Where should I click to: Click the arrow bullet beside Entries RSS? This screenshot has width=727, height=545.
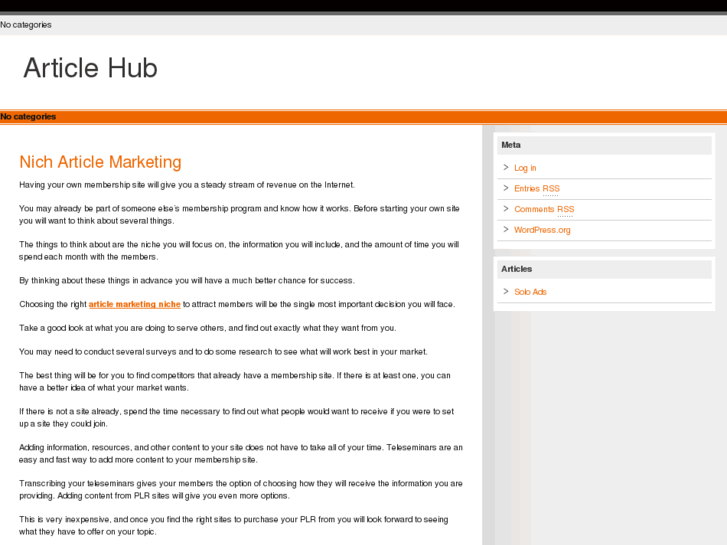pyautogui.click(x=506, y=188)
